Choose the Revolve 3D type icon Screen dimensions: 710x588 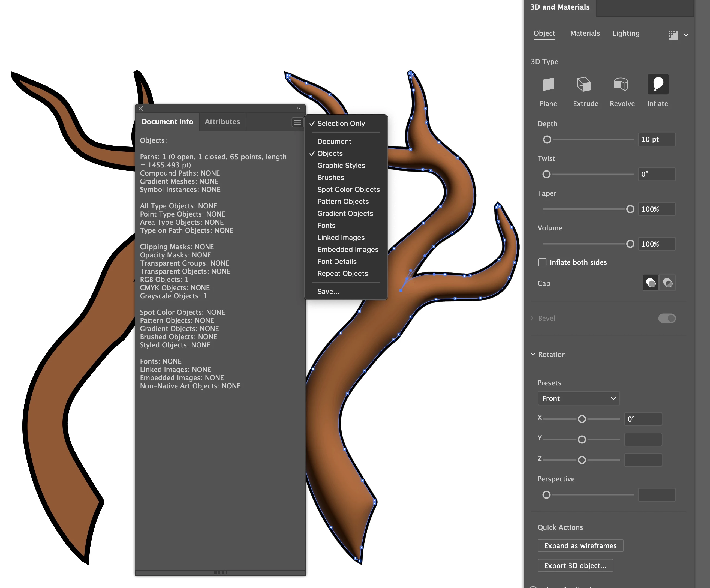[x=621, y=84]
